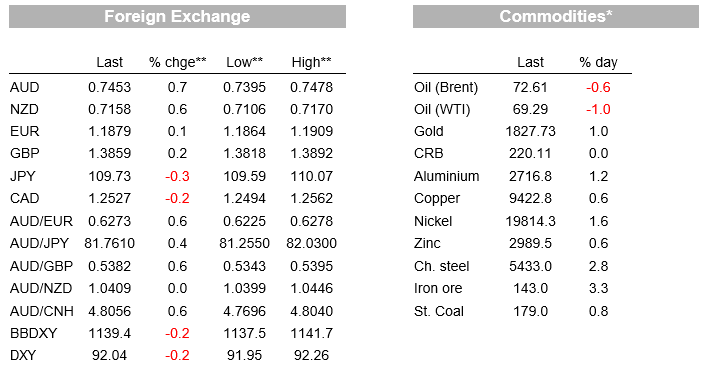Viewport: 708px width, 375px height.
Task: Select the Oil (Brent) row label
Action: click(446, 87)
